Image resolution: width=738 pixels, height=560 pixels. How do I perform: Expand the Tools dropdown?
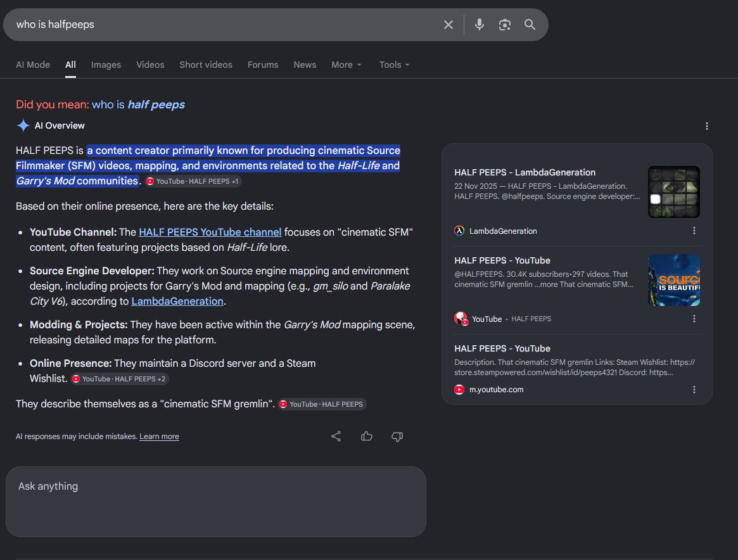click(x=395, y=65)
